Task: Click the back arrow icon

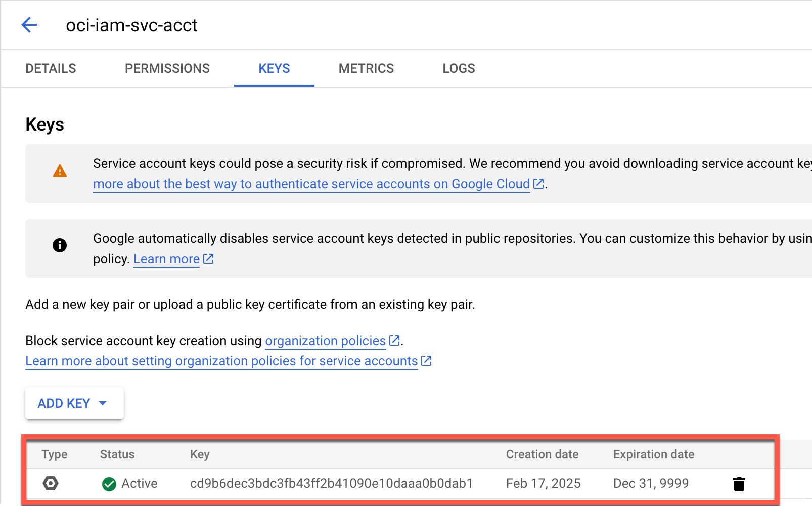Action: click(30, 25)
